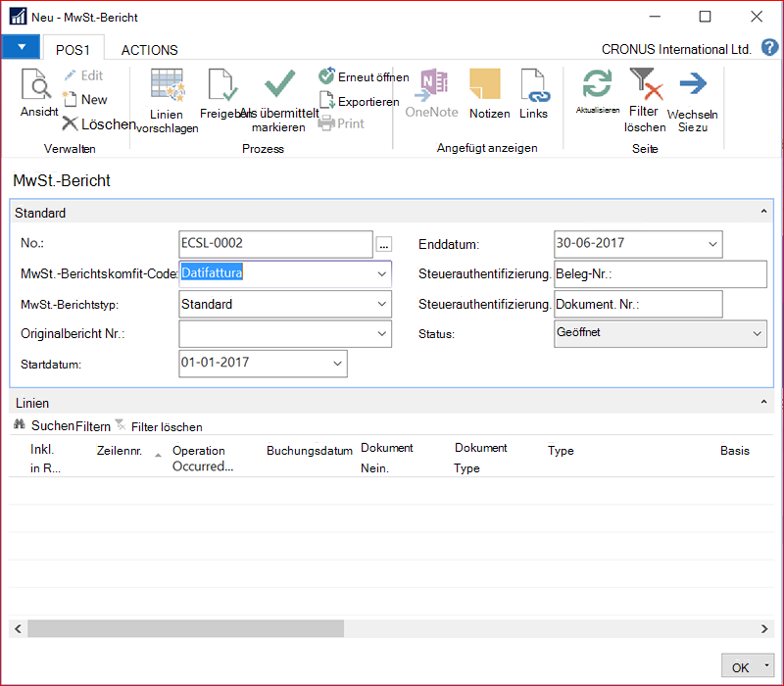This screenshot has height=686, width=784.
Task: Click the application chart icon in the title bar
Action: pyautogui.click(x=18, y=17)
